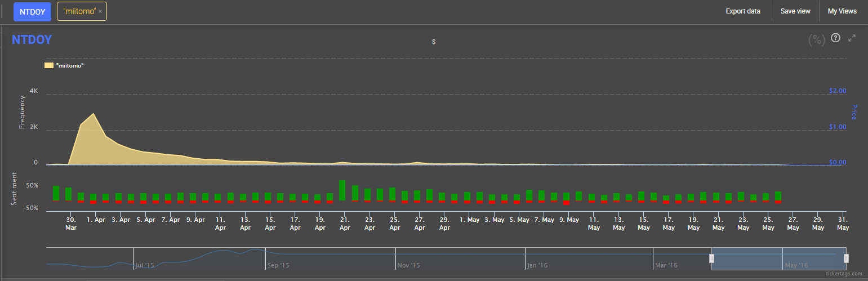The height and width of the screenshot is (281, 868).
Task: Click the "11. Apr" date label
Action: point(220,224)
